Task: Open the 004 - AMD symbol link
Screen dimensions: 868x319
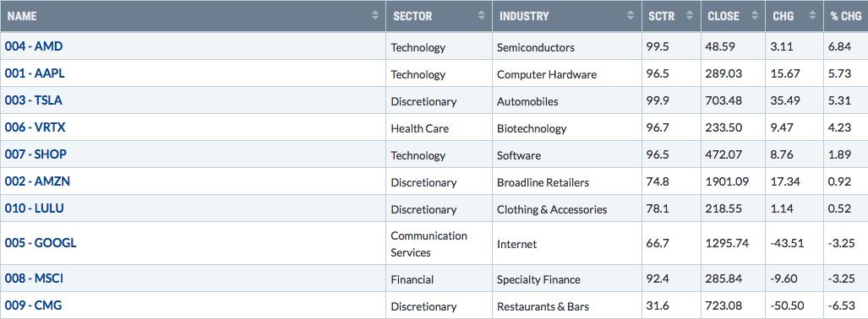Action: (34, 46)
